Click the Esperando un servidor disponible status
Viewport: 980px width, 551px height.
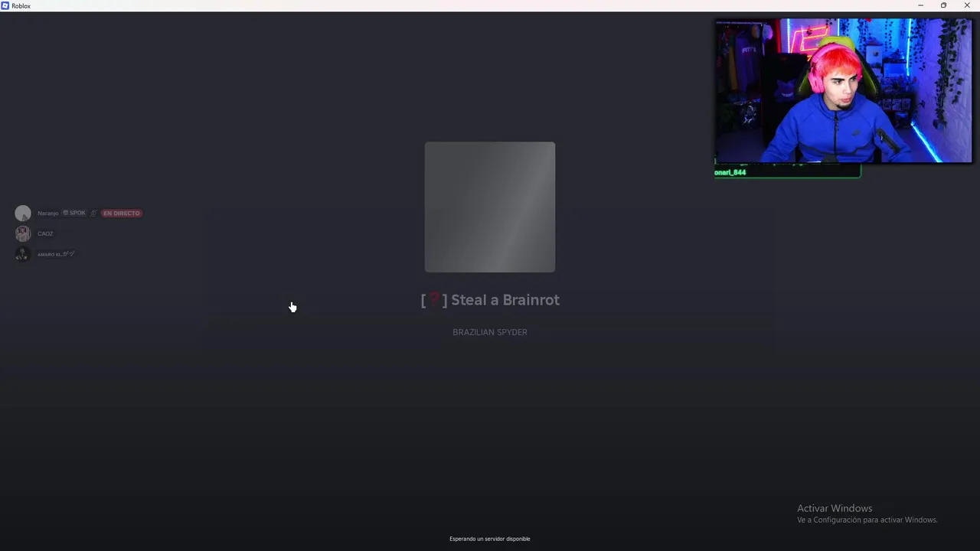490,539
